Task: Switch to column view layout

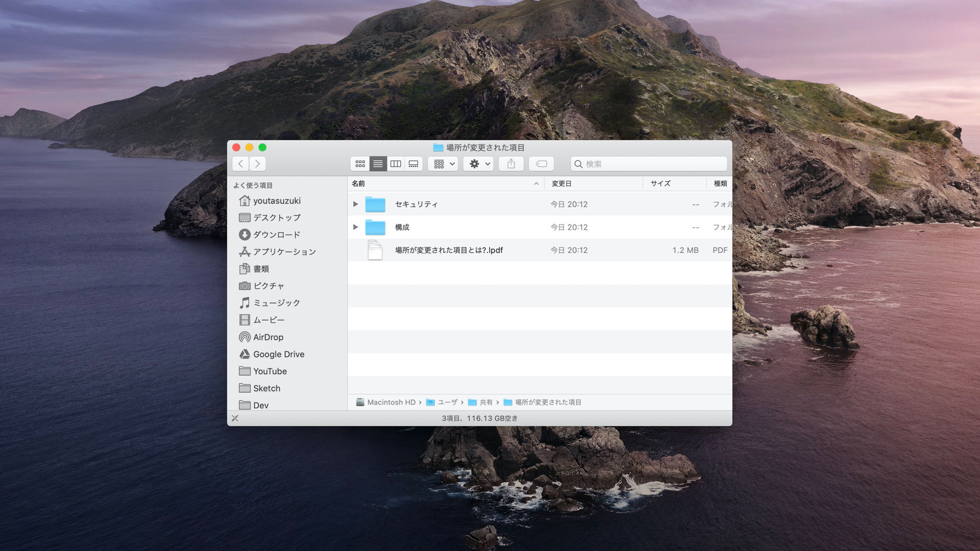Action: tap(395, 163)
